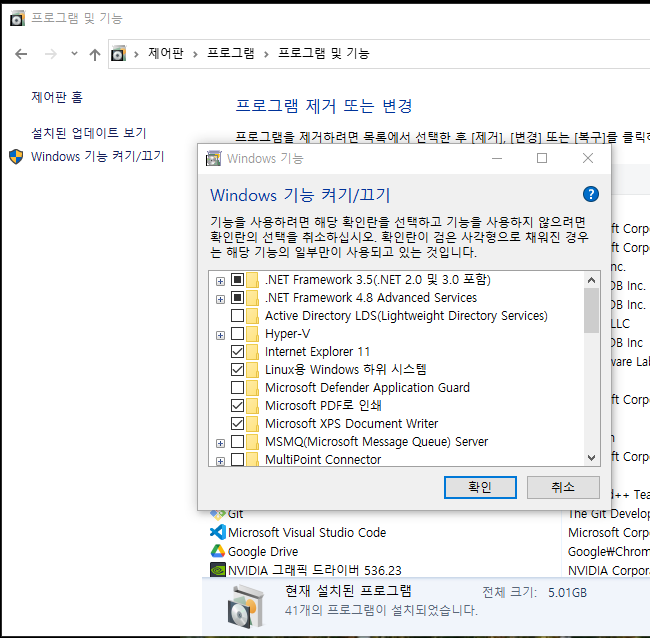Select Microsoft Defender Application Guard label
The image size is (650, 638).
pyautogui.click(x=367, y=388)
